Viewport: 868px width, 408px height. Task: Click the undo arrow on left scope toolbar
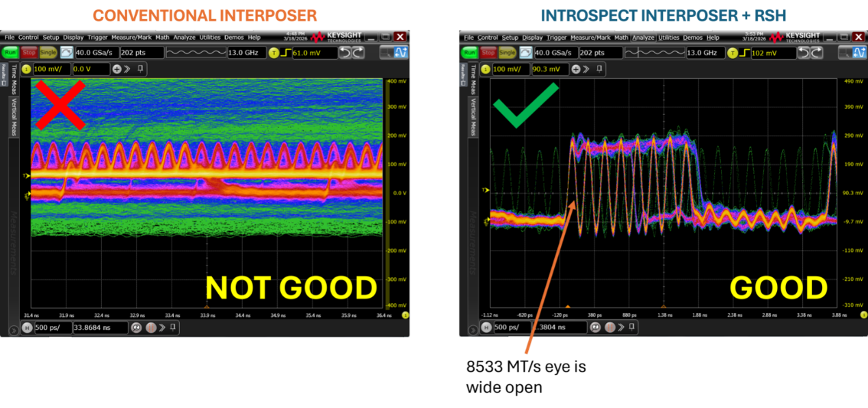coord(345,53)
